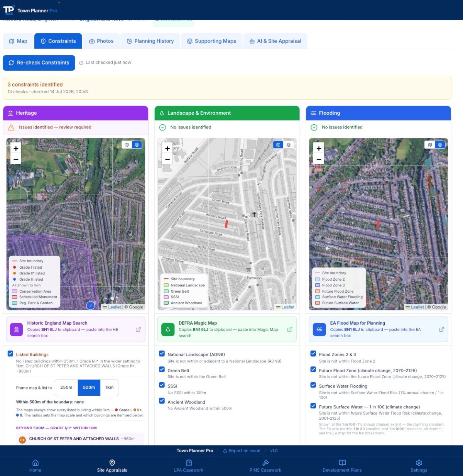The width and height of the screenshot is (463, 476).
Task: Click the orange II* badge for Church of St Peter
Action: click(22, 439)
